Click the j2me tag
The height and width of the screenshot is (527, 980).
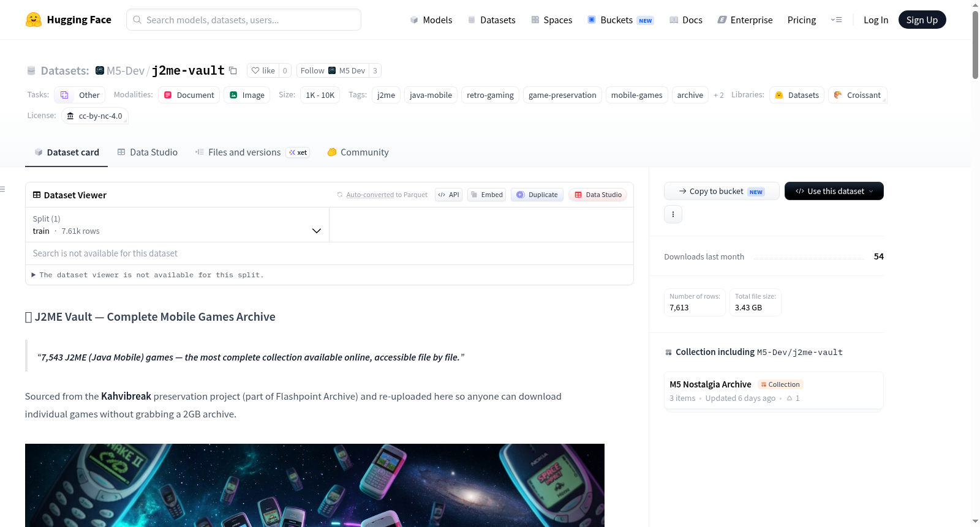coord(386,95)
